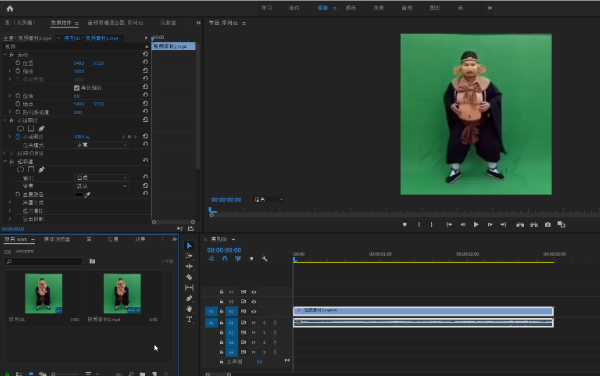Open the Audio Clip Mixer tab
Screen dimensions: 600x376
(115, 23)
